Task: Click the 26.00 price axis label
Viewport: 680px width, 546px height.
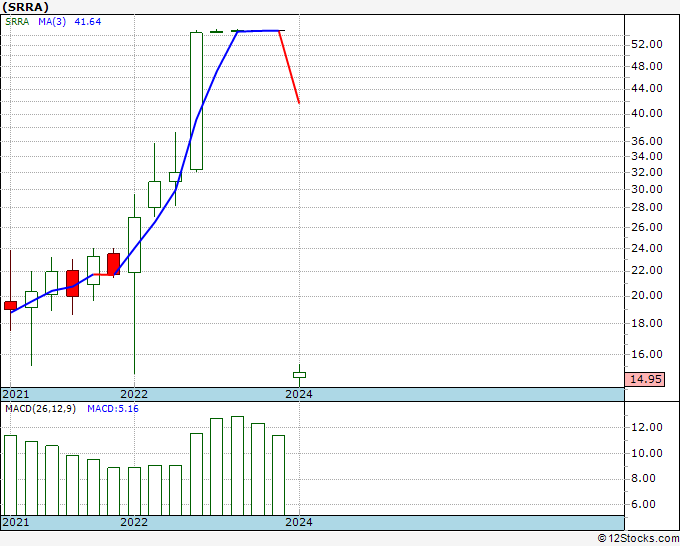Action: coord(646,227)
